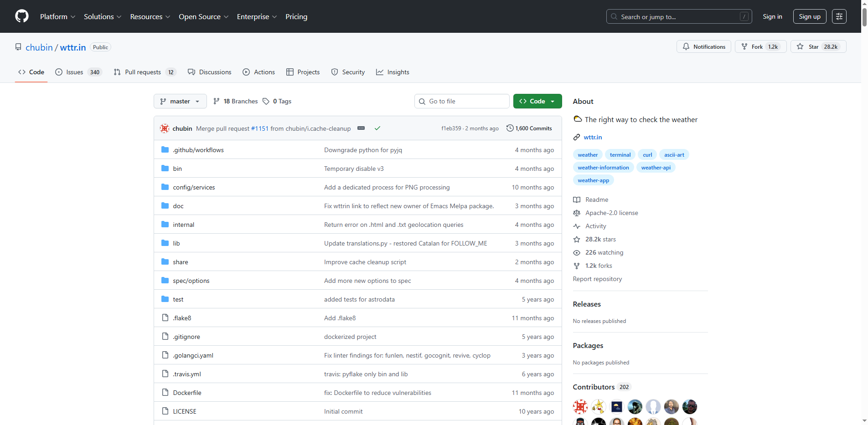Image resolution: width=868 pixels, height=425 pixels.
Task: Open the green Code dropdown button
Action: [x=537, y=101]
